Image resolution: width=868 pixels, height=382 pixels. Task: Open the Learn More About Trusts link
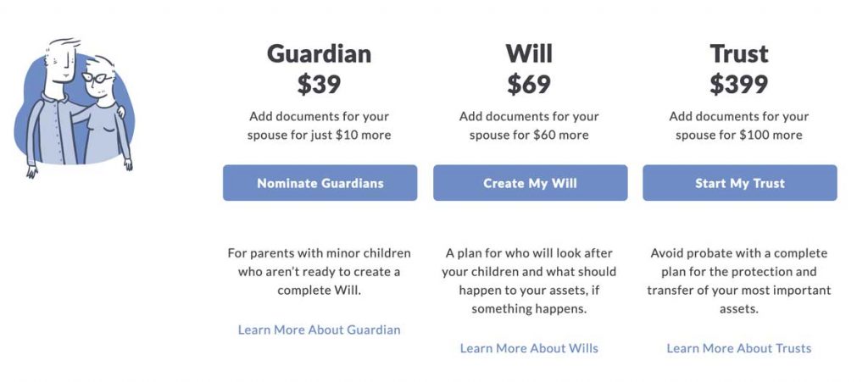739,348
